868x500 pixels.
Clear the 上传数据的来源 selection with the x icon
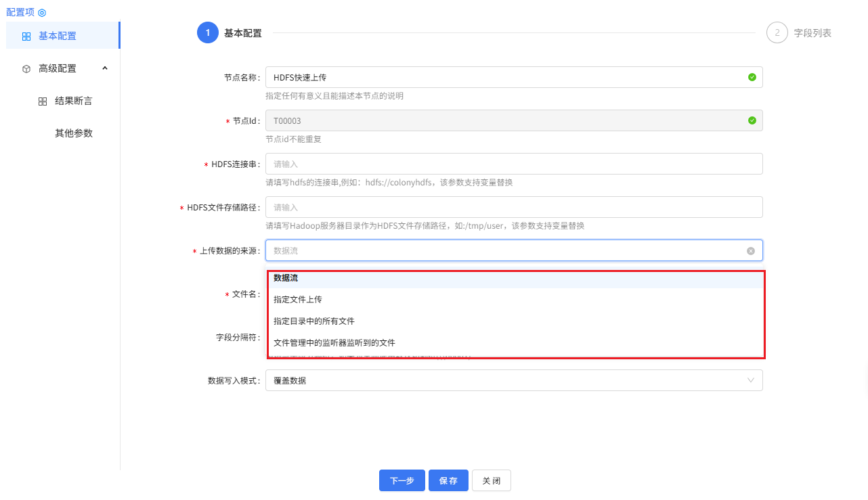pos(750,251)
